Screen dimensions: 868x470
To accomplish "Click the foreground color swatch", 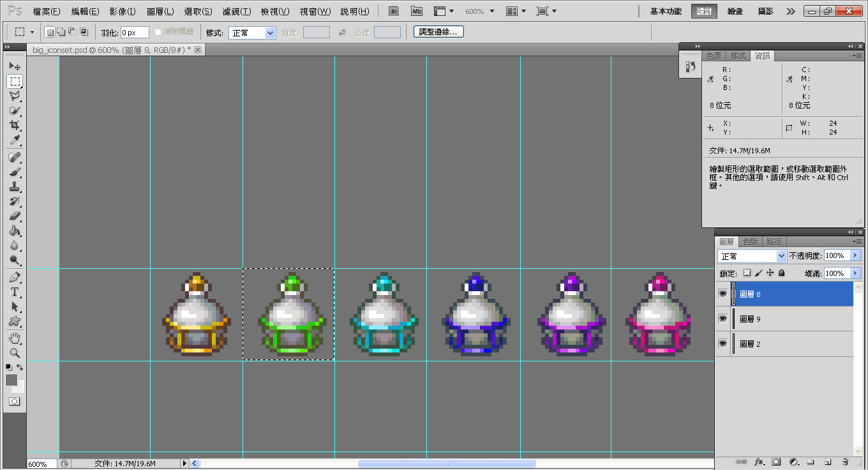I will [11, 379].
